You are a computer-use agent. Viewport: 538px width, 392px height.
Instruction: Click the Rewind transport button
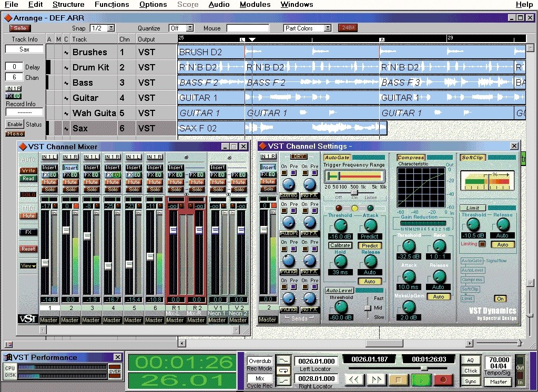354,379
